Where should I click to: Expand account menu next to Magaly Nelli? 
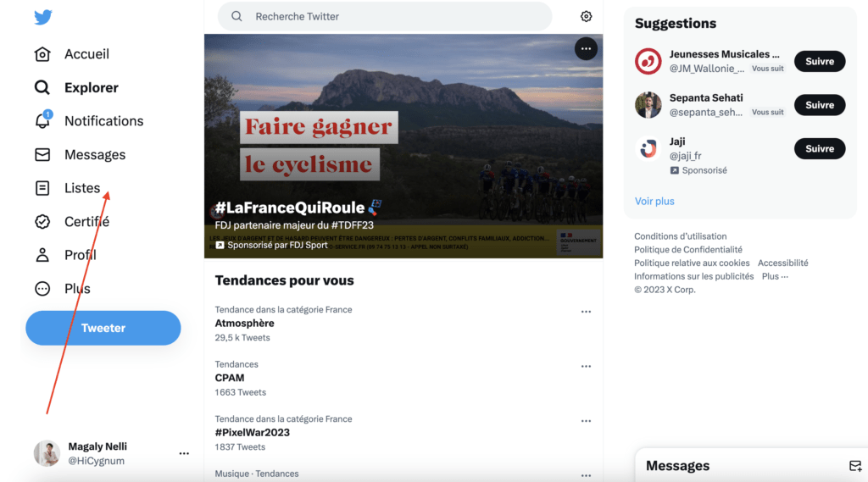pos(184,453)
